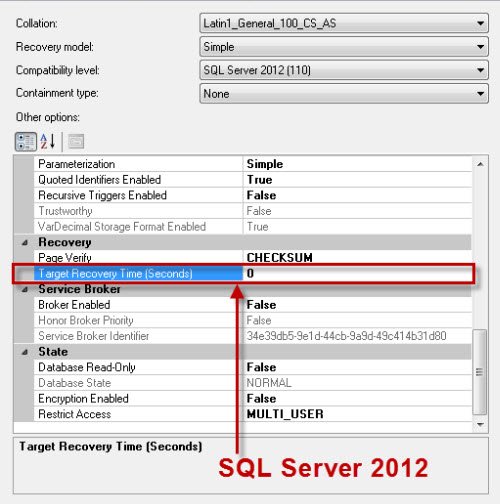This screenshot has width=500, height=504.
Task: Select the Database State row
Action: point(253,383)
